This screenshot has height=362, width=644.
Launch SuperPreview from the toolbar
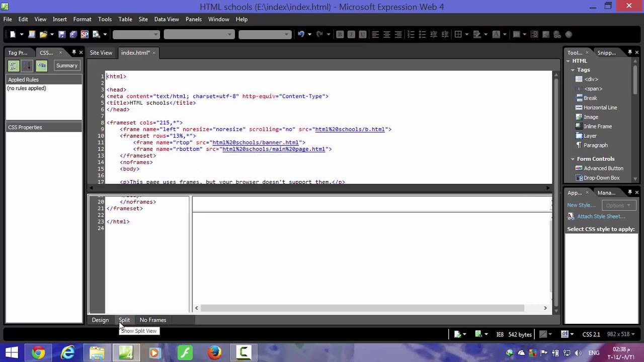tap(85, 34)
